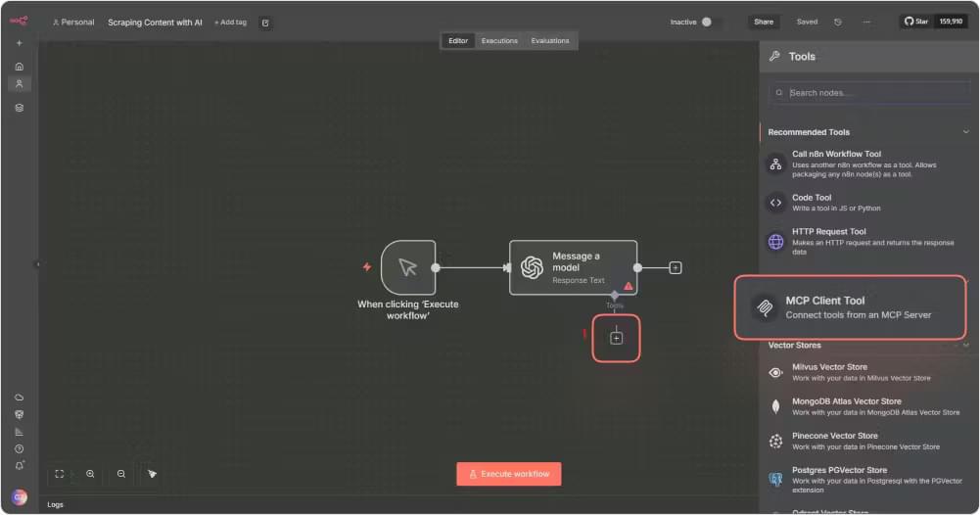Select the HTTP Request Tool option
This screenshot has width=980, height=515.
click(828, 232)
